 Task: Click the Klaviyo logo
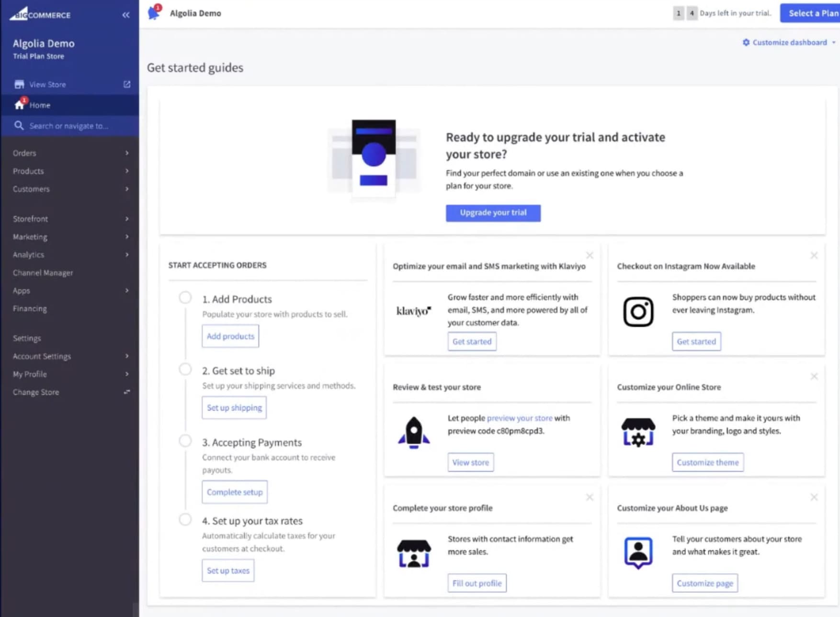click(x=414, y=311)
